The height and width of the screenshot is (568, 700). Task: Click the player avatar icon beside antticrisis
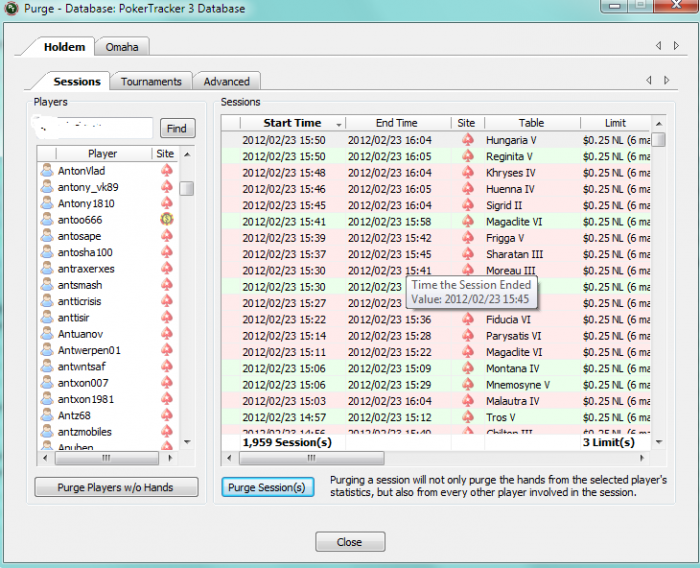47,301
